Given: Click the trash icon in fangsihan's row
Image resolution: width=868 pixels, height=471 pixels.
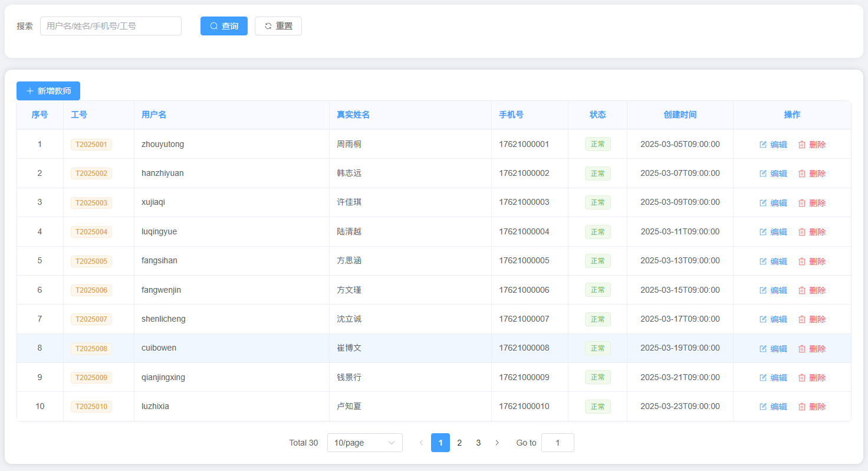Looking at the screenshot, I should click(x=802, y=261).
